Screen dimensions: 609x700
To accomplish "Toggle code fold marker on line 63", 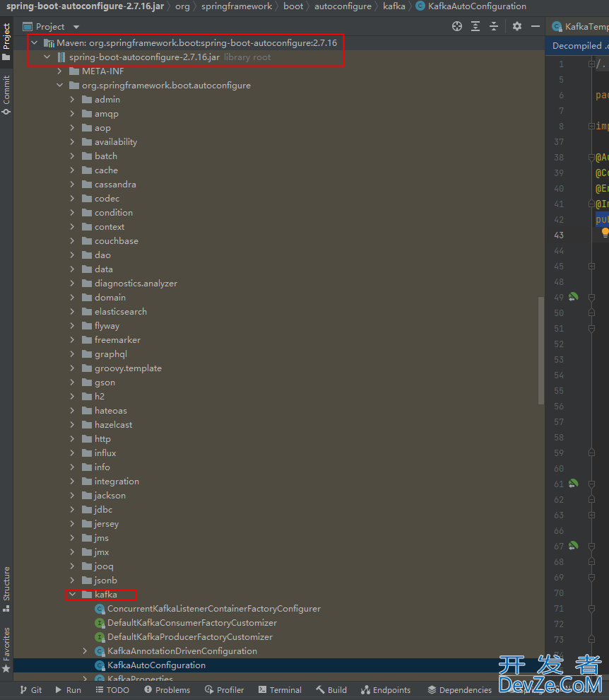I will pyautogui.click(x=591, y=515).
